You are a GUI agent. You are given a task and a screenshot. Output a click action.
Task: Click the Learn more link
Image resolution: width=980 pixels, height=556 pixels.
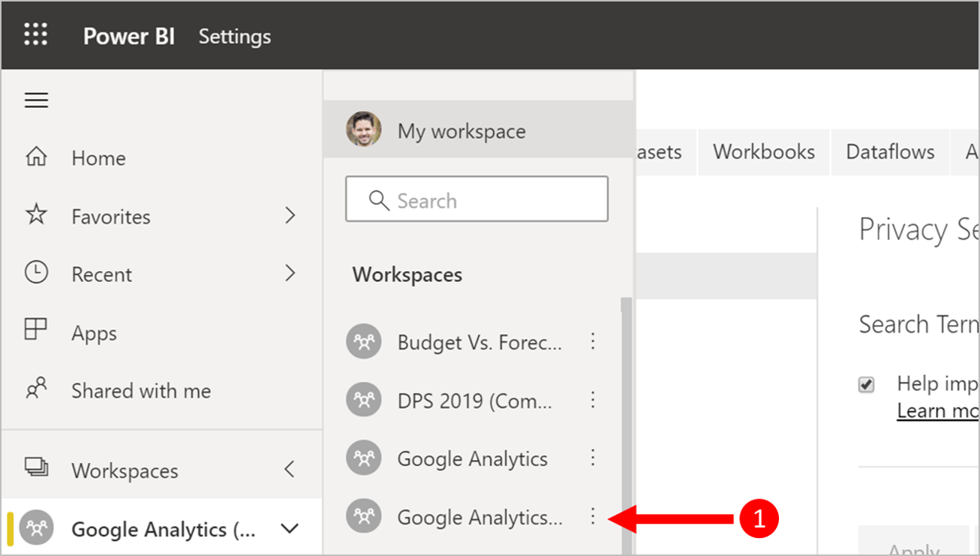click(x=938, y=410)
